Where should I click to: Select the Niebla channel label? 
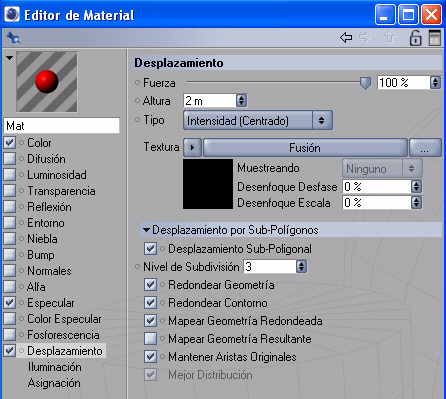pos(42,239)
